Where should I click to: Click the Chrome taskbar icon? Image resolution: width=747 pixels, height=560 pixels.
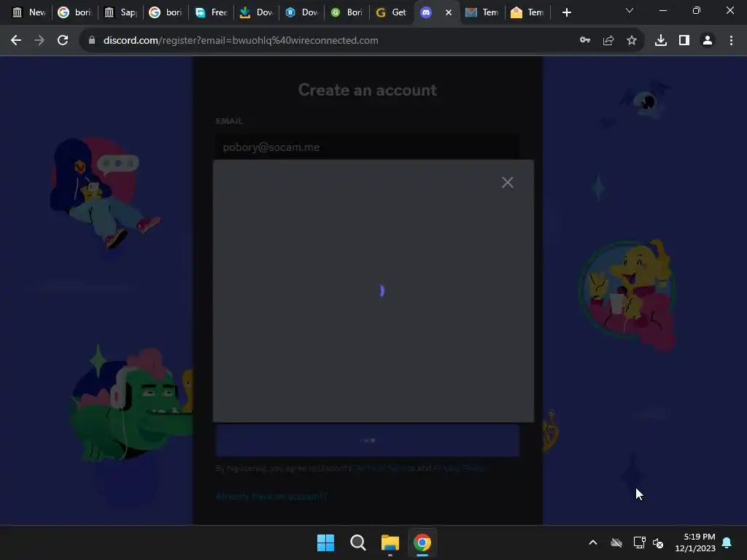[x=422, y=542]
